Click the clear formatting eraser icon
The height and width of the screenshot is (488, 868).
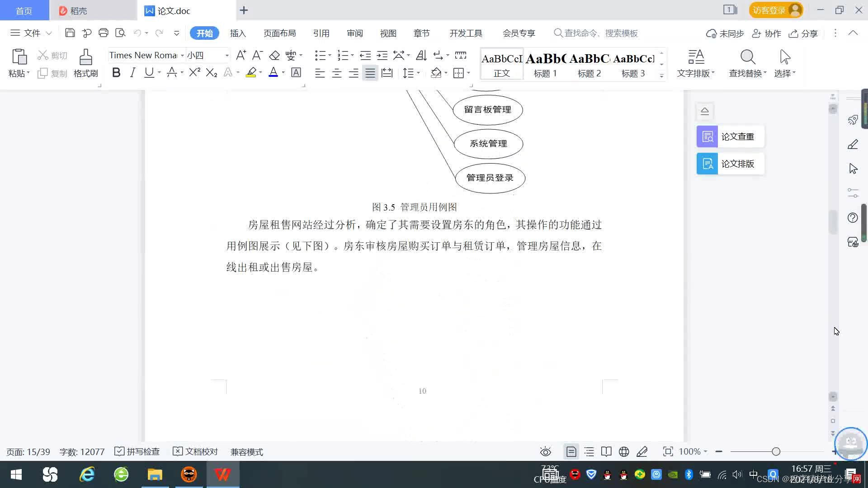[274, 56]
